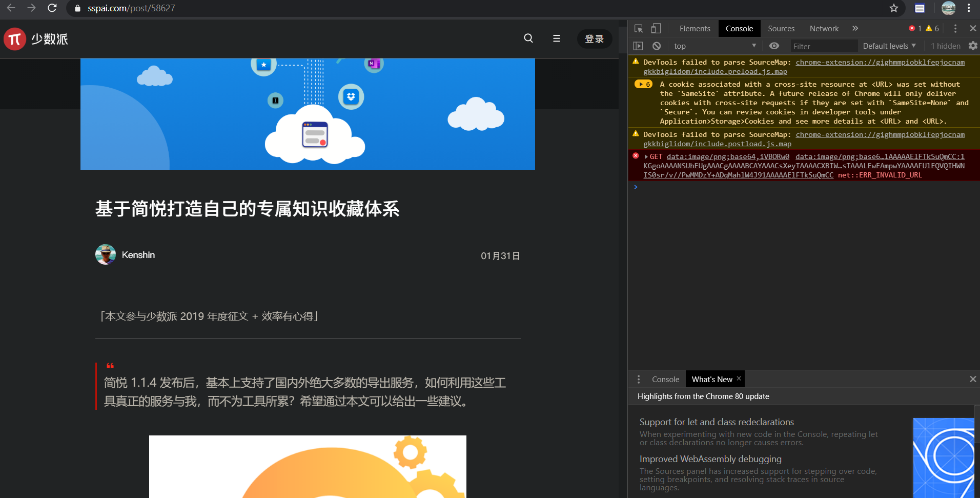
Task: Click 1 hidden messages toggle
Action: click(x=945, y=46)
